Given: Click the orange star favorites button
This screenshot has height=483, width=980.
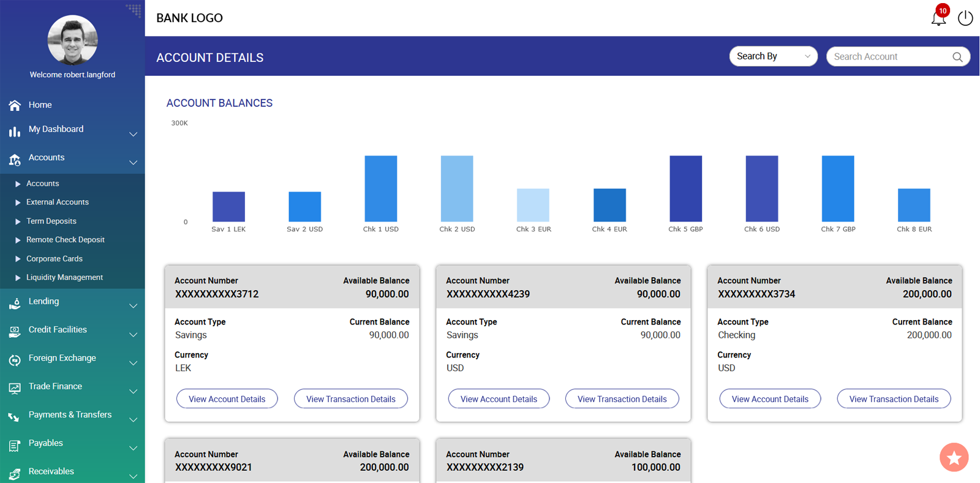Looking at the screenshot, I should click(x=954, y=457).
